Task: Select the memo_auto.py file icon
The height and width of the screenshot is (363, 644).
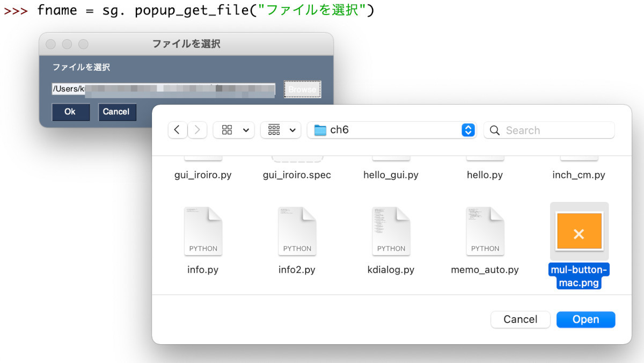Action: point(485,231)
